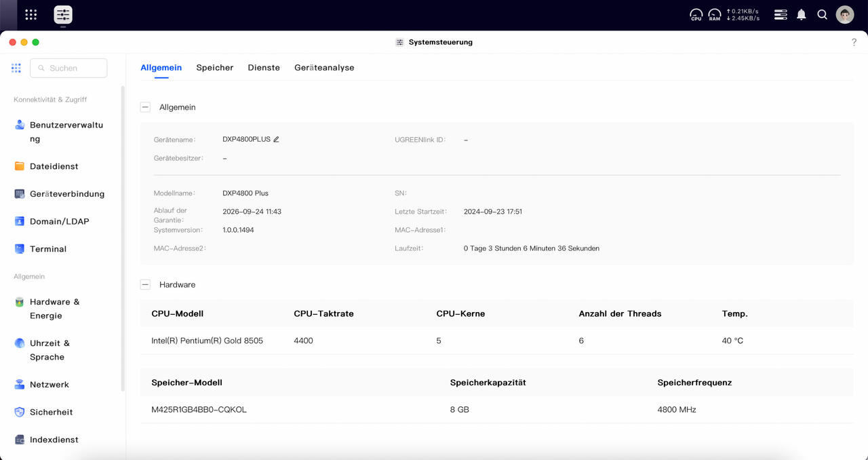
Task: Click the MAC-Adresse1 label
Action: [420, 230]
